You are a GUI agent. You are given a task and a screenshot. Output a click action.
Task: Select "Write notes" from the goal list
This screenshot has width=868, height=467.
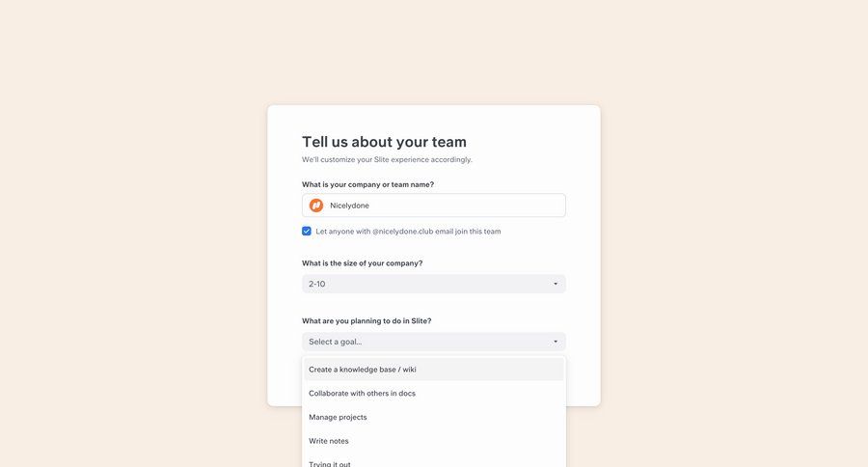pos(329,441)
